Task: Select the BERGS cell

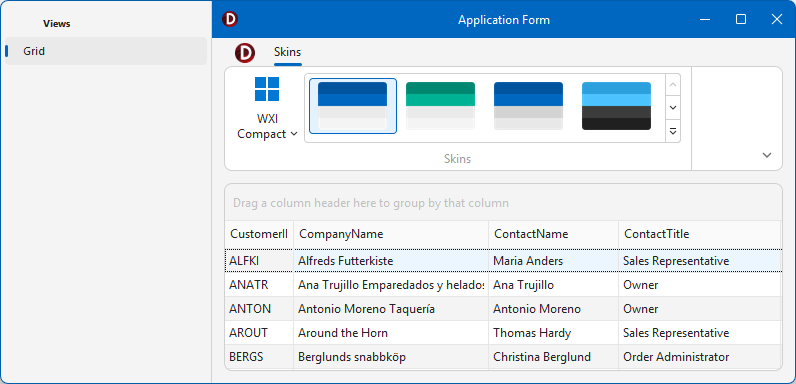Action: click(x=259, y=357)
